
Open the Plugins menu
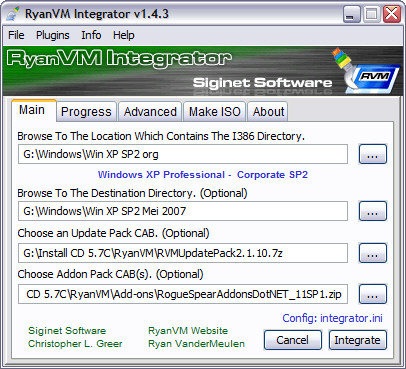coord(53,35)
